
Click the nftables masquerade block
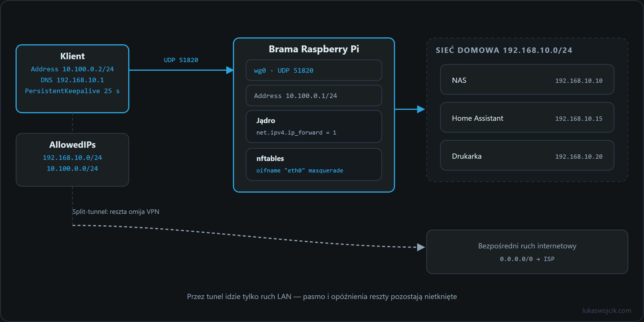pos(314,164)
